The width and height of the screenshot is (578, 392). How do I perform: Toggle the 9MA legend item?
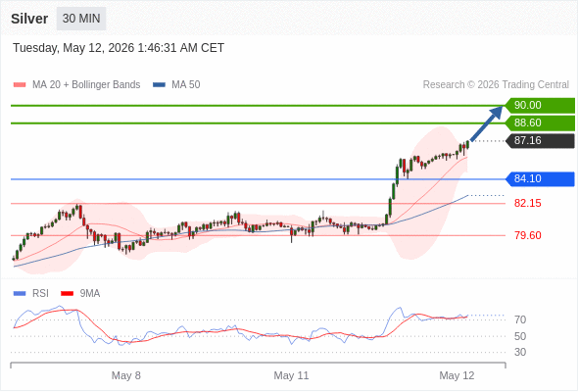click(80, 294)
